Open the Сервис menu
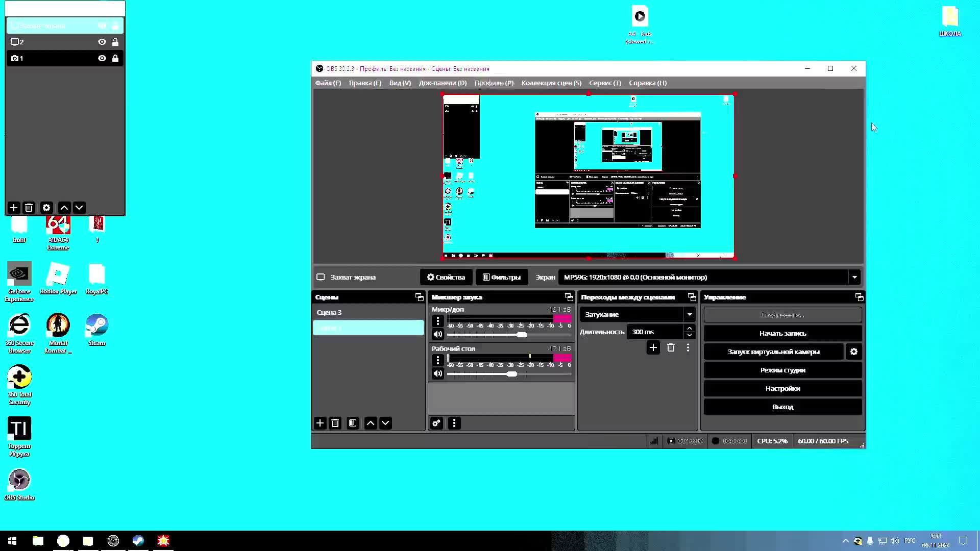 605,83
